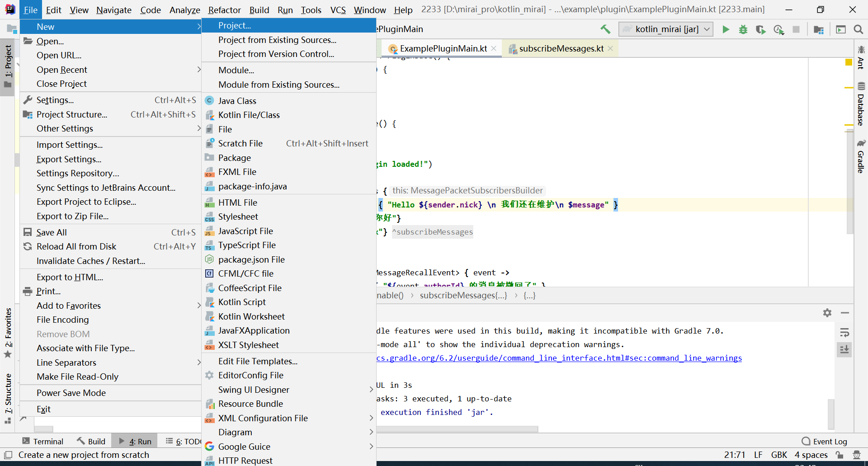Open the Event Log
The height and width of the screenshot is (466, 868).
pos(824,442)
